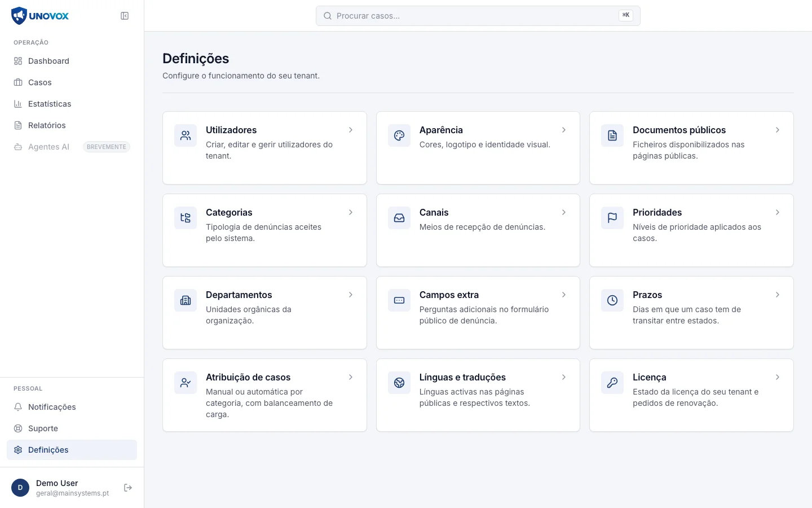This screenshot has height=508, width=812.
Task: Open Licença via its chevron arrow
Action: tap(778, 377)
